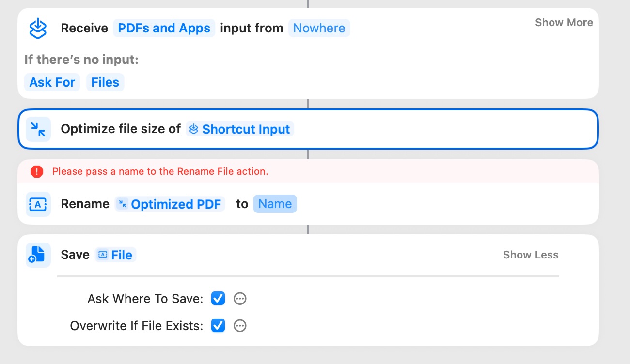Uncheck Ask Where To Save checkbox
This screenshot has height=364, width=630.
point(218,299)
